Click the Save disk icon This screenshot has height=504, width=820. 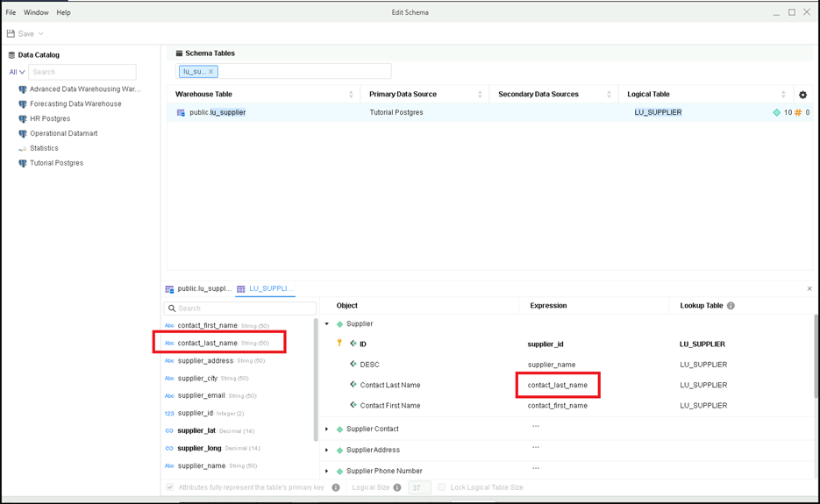(x=11, y=33)
